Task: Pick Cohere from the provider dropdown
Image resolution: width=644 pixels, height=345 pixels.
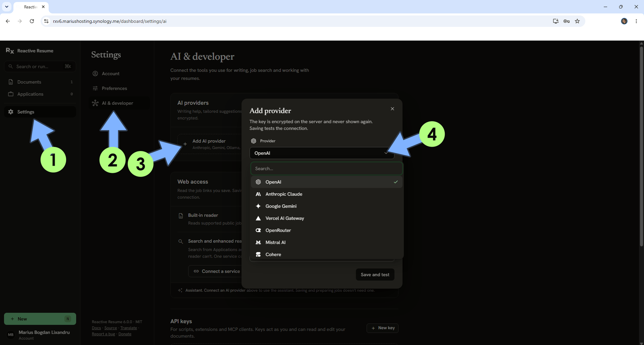Action: click(x=327, y=254)
